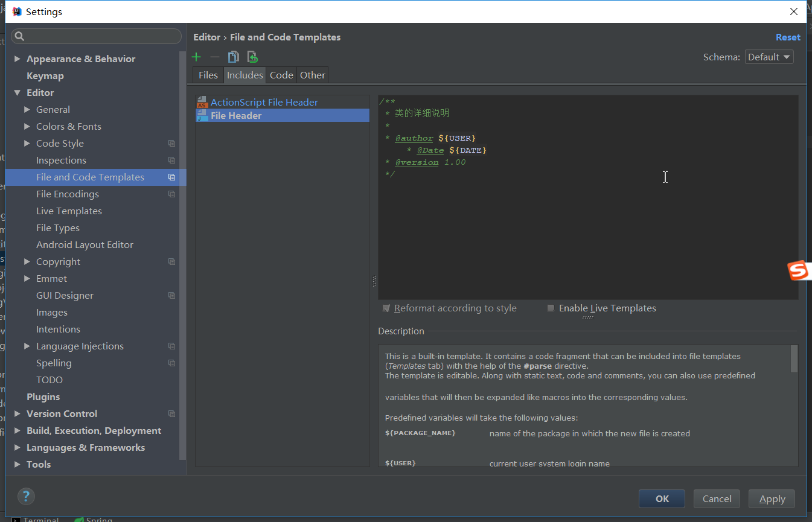Expand the Tools section
Viewport: 812px width, 522px height.
click(x=17, y=465)
